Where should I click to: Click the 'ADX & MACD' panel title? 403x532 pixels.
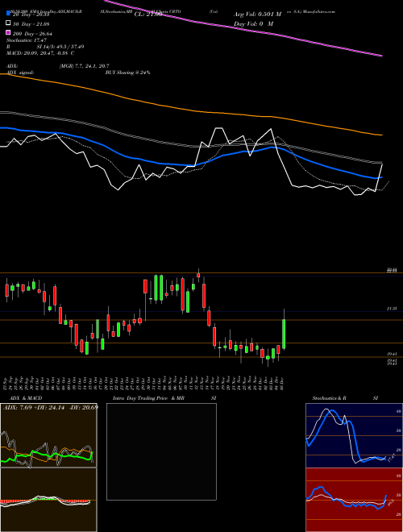[x=26, y=398]
